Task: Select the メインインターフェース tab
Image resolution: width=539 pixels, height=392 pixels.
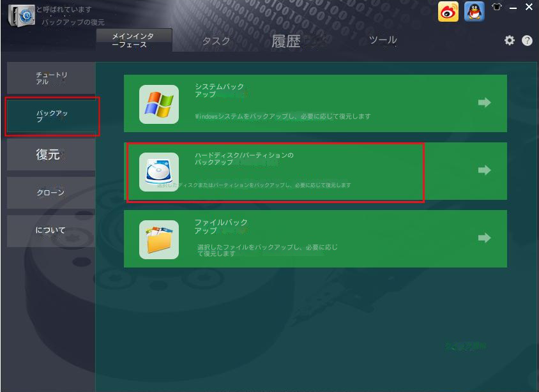Action: pos(134,40)
